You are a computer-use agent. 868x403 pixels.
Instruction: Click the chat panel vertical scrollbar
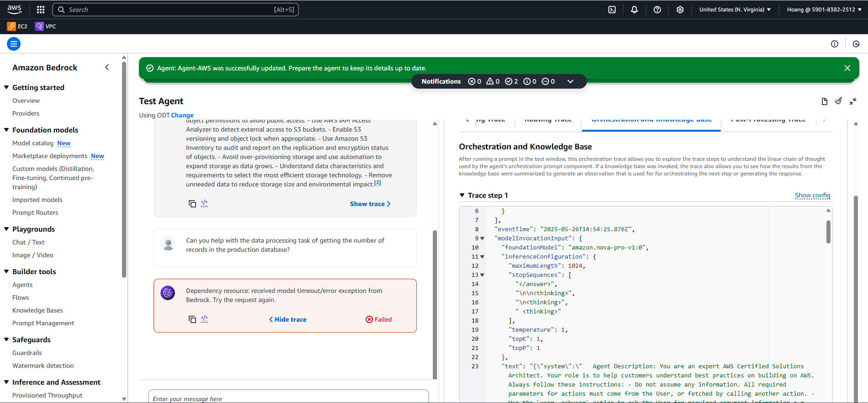pyautogui.click(x=435, y=305)
